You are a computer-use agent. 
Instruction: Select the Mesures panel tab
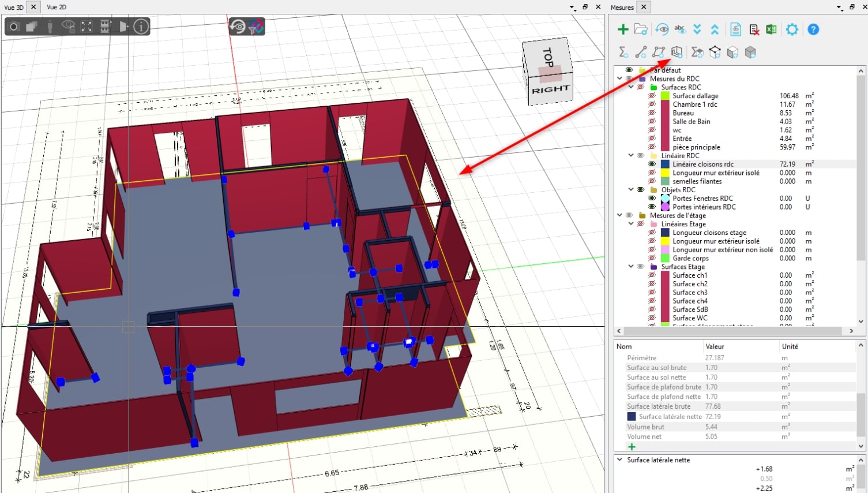[622, 8]
